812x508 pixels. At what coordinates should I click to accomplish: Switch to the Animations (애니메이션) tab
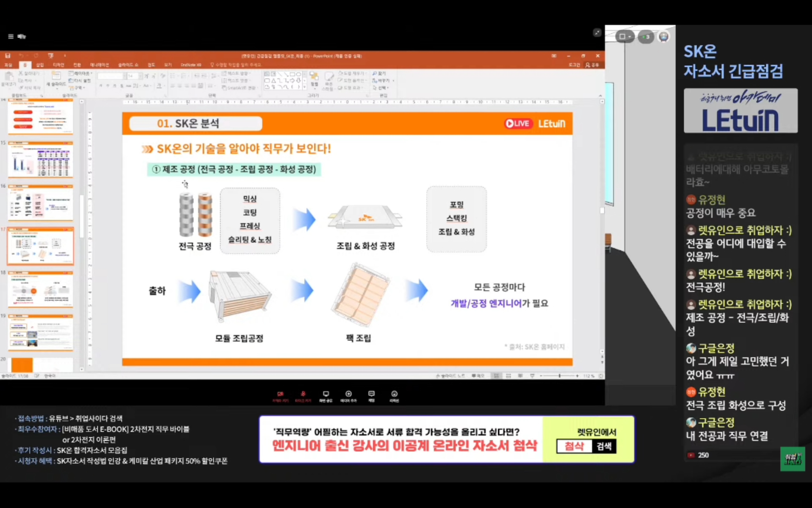click(99, 65)
